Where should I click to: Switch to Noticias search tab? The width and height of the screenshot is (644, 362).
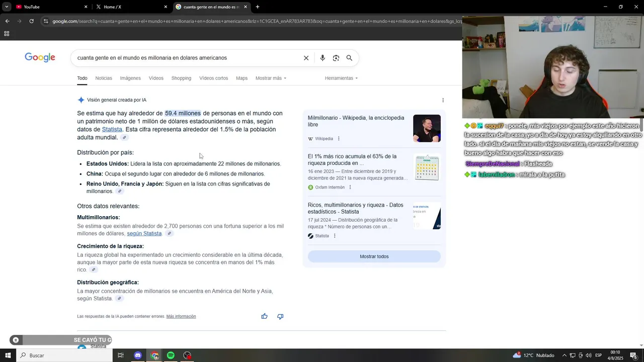(104, 78)
